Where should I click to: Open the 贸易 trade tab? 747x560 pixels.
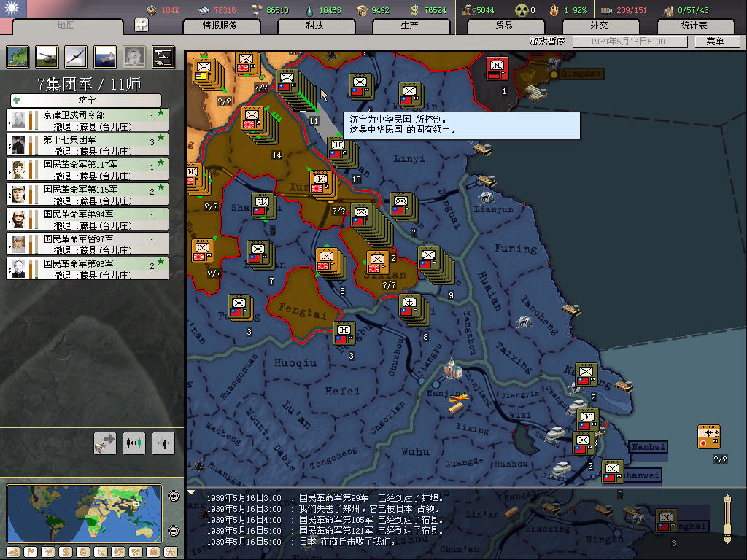click(505, 26)
